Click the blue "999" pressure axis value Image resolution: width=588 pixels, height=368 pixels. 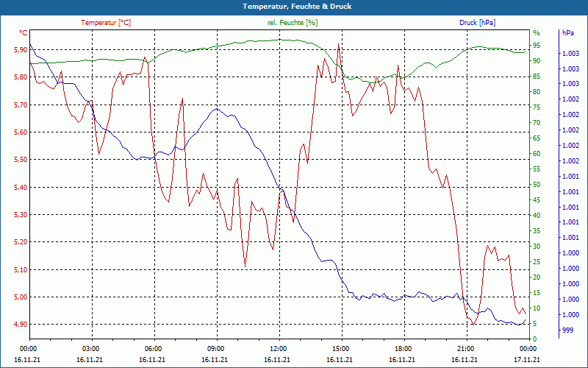(x=567, y=330)
